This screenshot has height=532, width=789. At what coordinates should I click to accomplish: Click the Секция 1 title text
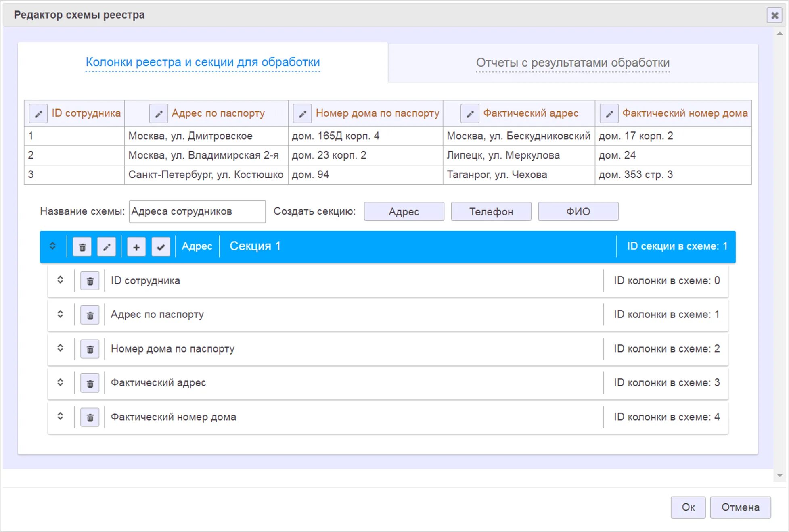[x=255, y=246]
